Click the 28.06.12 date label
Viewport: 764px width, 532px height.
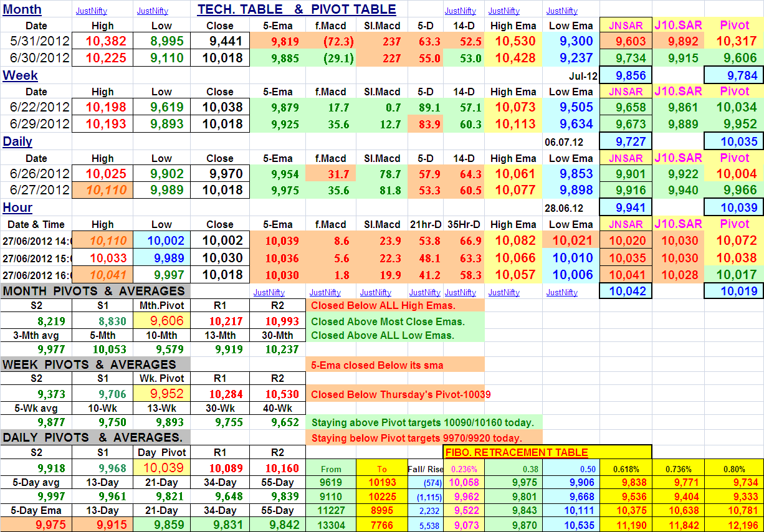click(x=571, y=207)
